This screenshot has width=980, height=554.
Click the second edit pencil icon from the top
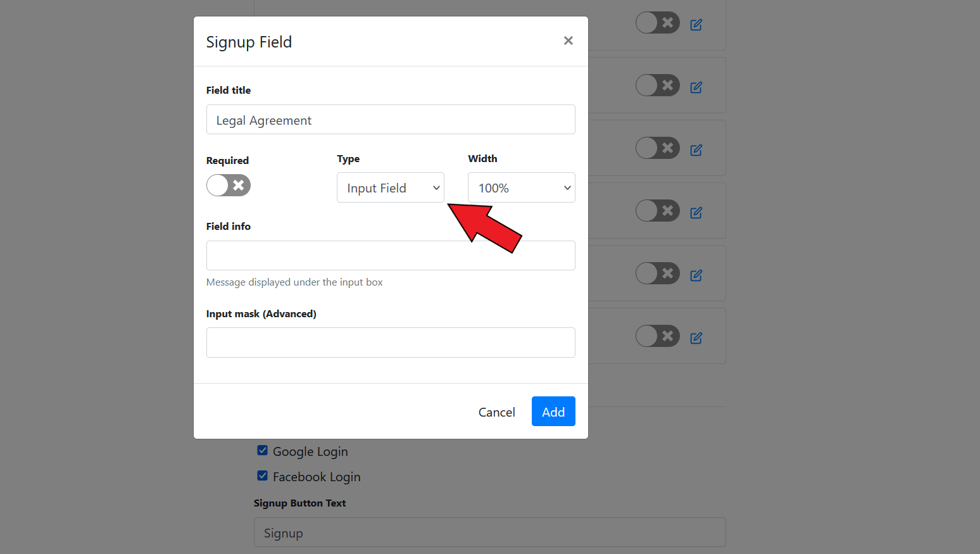pos(696,87)
